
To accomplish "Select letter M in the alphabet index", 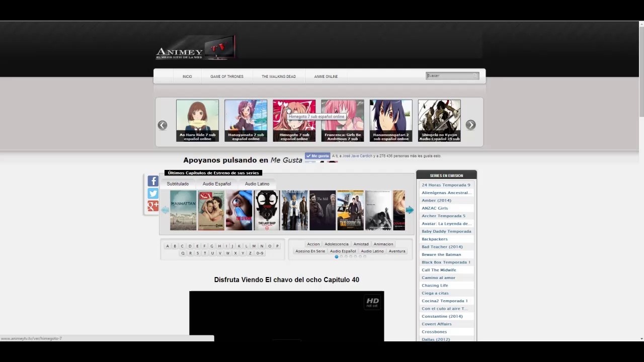I will point(254,246).
